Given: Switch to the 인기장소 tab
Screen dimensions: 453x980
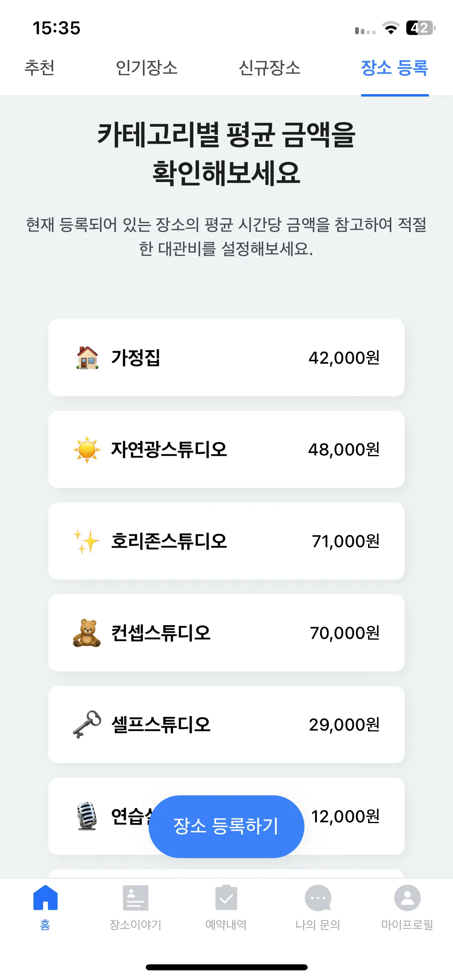Looking at the screenshot, I should (147, 68).
